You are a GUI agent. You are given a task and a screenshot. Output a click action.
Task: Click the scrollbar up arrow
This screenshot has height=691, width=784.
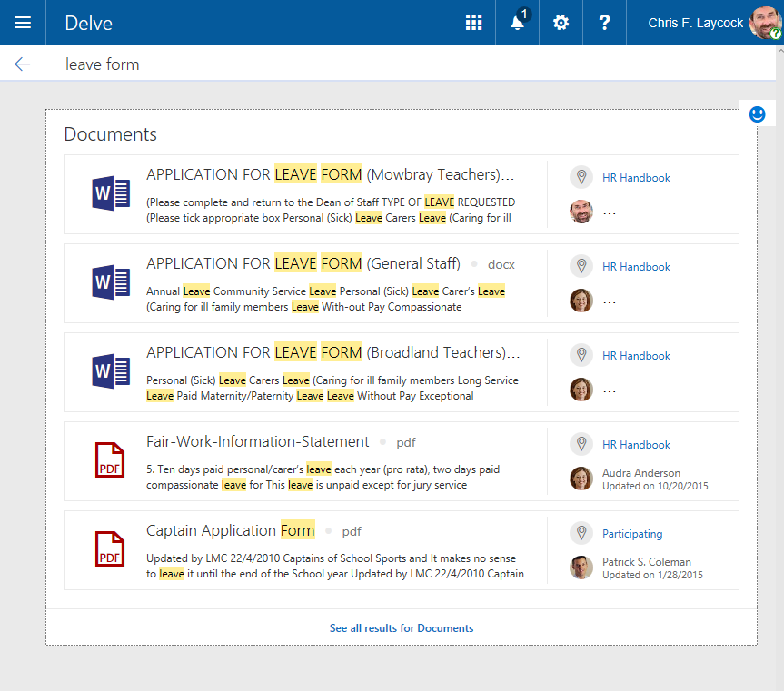click(x=780, y=51)
